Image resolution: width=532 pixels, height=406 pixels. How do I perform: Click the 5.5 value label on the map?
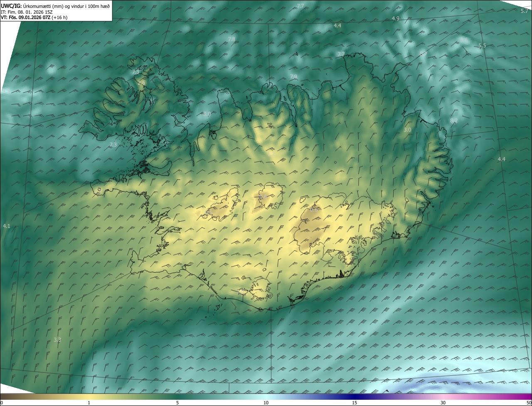pos(482,46)
